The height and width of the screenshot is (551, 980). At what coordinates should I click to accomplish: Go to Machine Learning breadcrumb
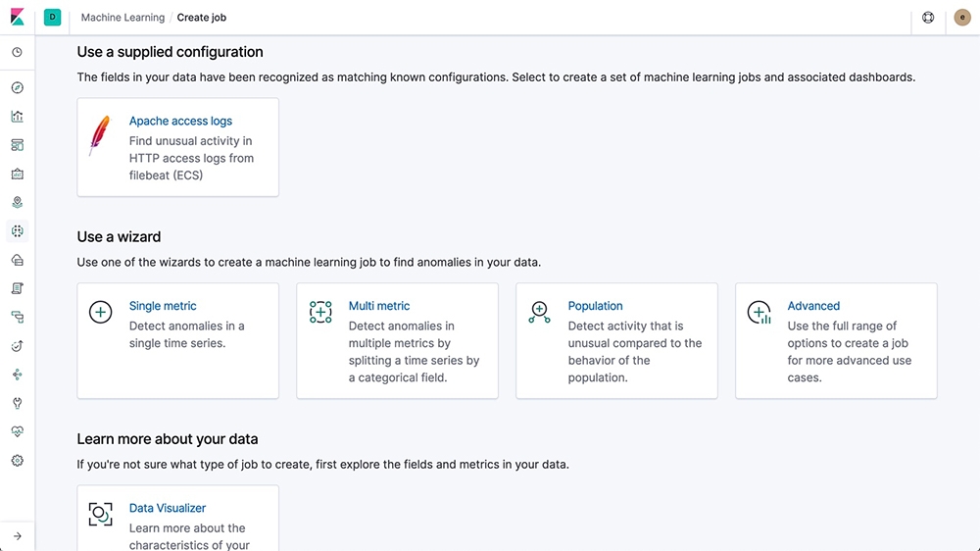(x=122, y=18)
